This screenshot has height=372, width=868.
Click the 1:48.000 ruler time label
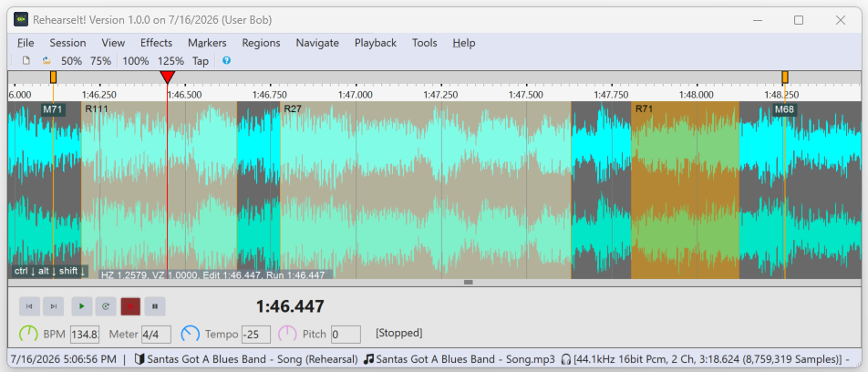tap(697, 95)
